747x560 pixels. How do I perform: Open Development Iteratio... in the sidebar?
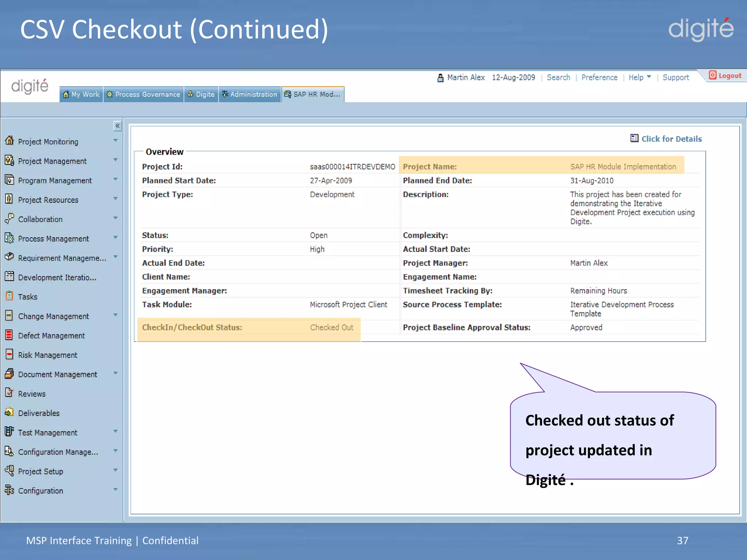(x=57, y=277)
